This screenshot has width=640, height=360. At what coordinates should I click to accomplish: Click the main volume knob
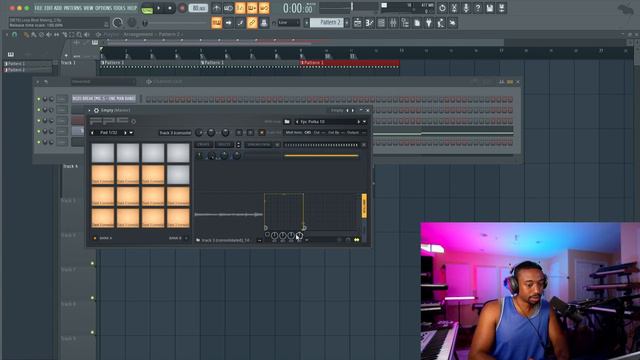click(118, 23)
